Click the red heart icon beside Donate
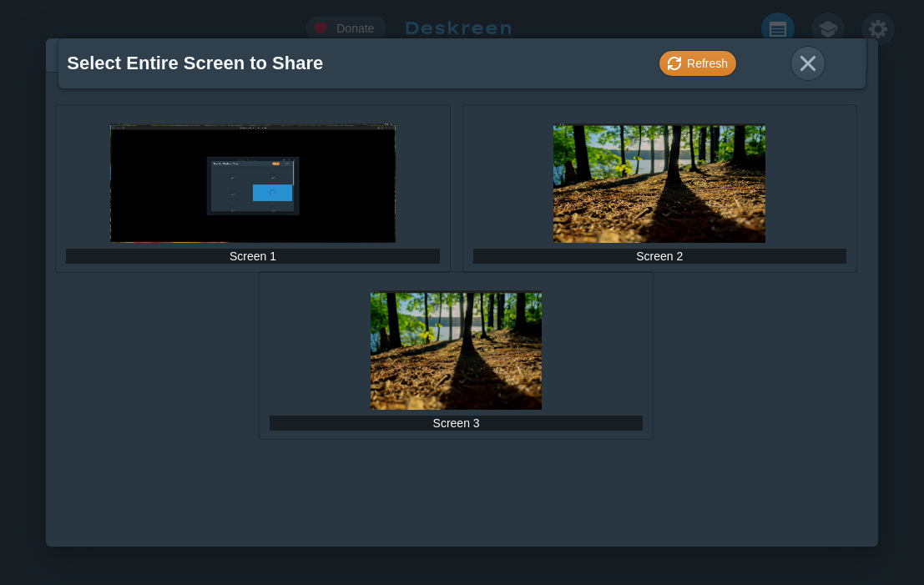Viewport: 924px width, 585px height. click(x=321, y=28)
